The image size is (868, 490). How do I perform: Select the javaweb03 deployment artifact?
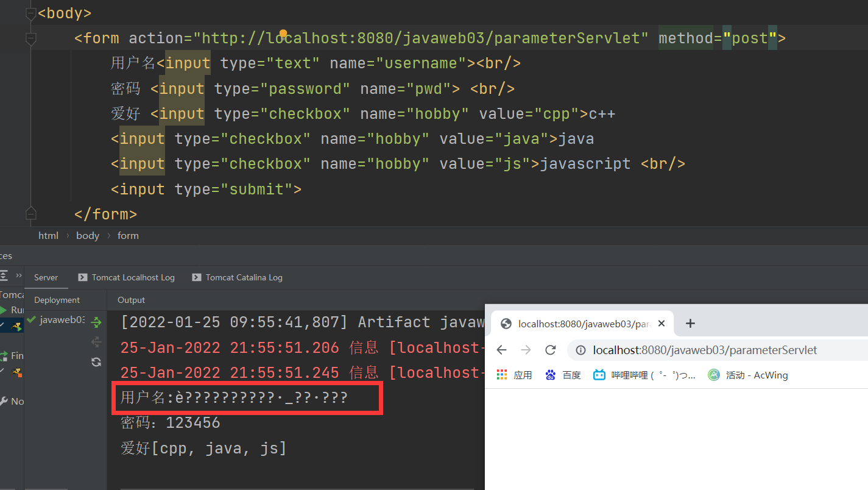56,320
